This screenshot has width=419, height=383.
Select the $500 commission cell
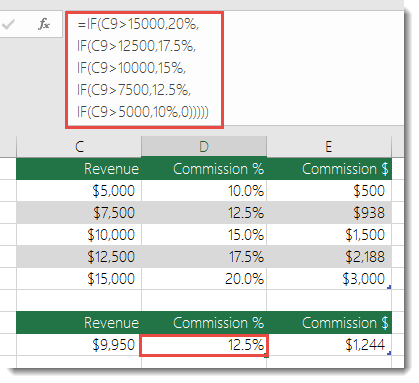(x=329, y=191)
